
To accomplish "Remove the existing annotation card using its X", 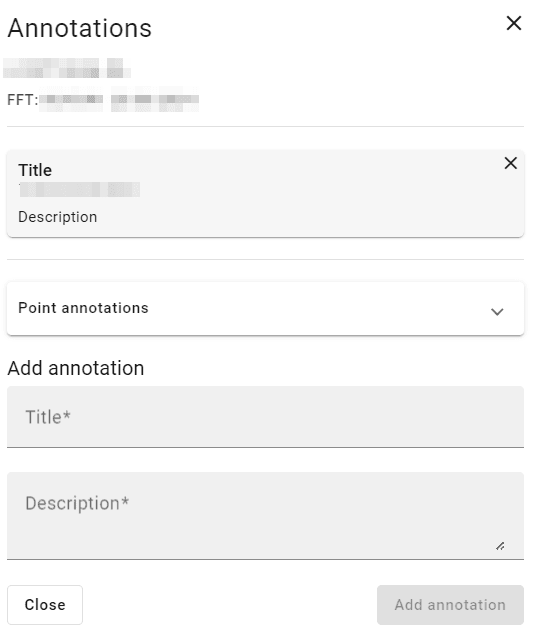I will pos(510,163).
